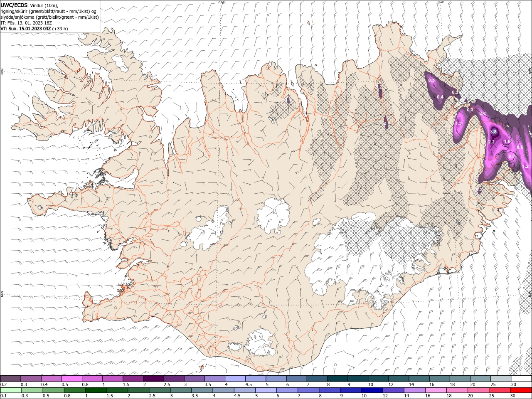The width and height of the screenshot is (532, 399).
Task: Select rain scale swatch starting at 5
Action: pos(266,390)
